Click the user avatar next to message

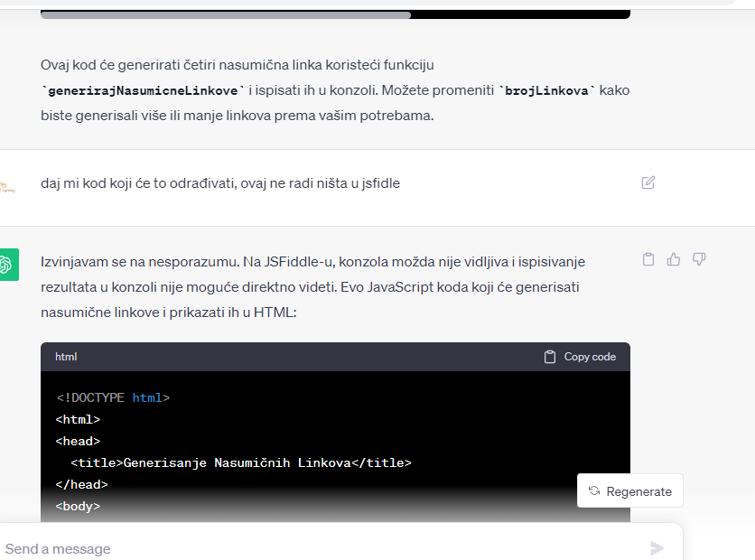tap(7, 187)
